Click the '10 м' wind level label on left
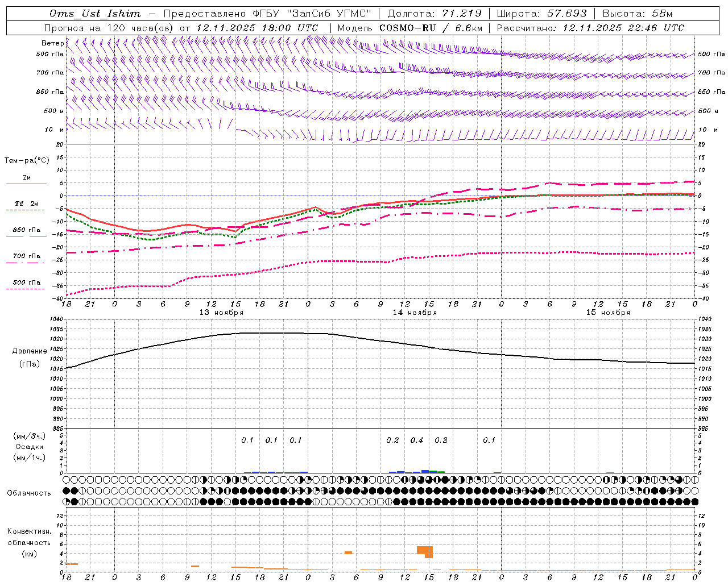This screenshot has height=582, width=728. [54, 130]
